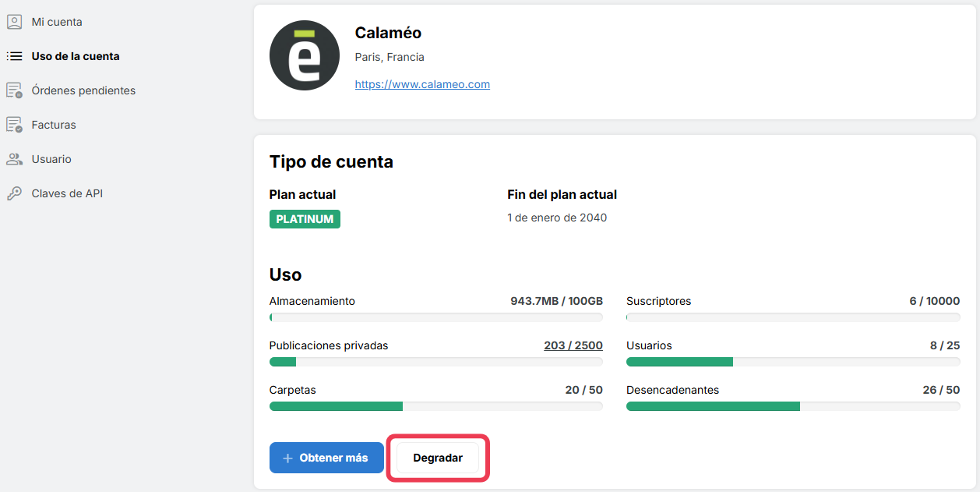The width and height of the screenshot is (980, 492).
Task: Click the 203 / 2500 private publications link
Action: (x=573, y=345)
